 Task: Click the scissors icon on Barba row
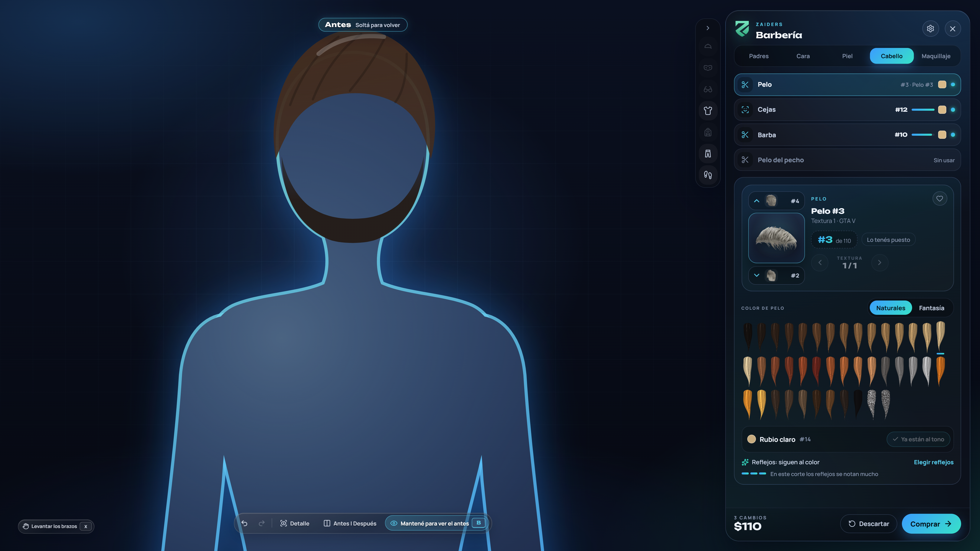(745, 135)
